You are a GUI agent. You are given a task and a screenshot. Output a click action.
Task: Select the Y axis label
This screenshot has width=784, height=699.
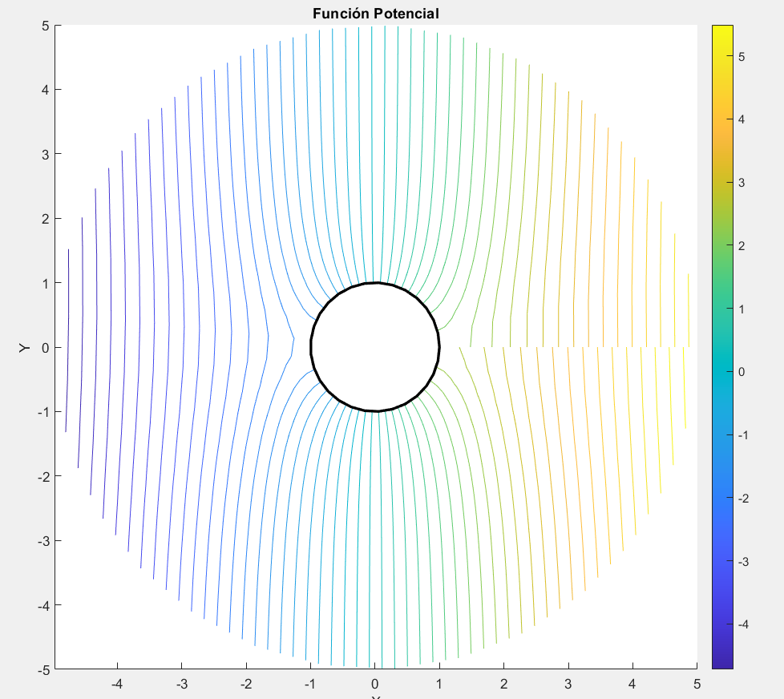[25, 347]
